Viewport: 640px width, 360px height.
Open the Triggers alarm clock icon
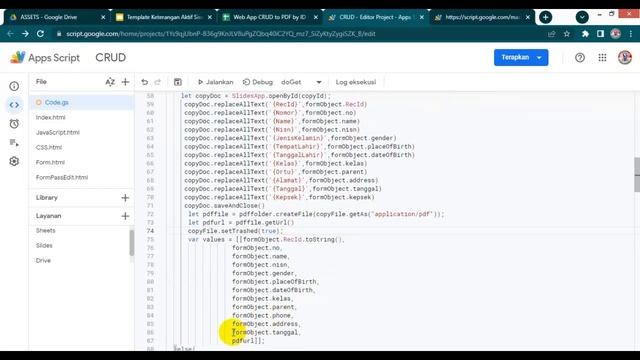click(x=14, y=124)
